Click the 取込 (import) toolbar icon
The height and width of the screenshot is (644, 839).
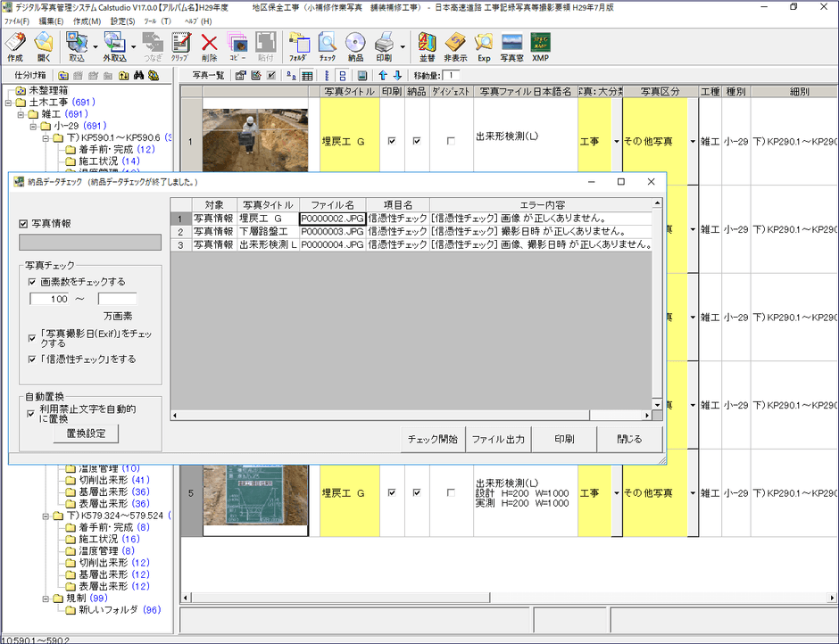coord(76,42)
